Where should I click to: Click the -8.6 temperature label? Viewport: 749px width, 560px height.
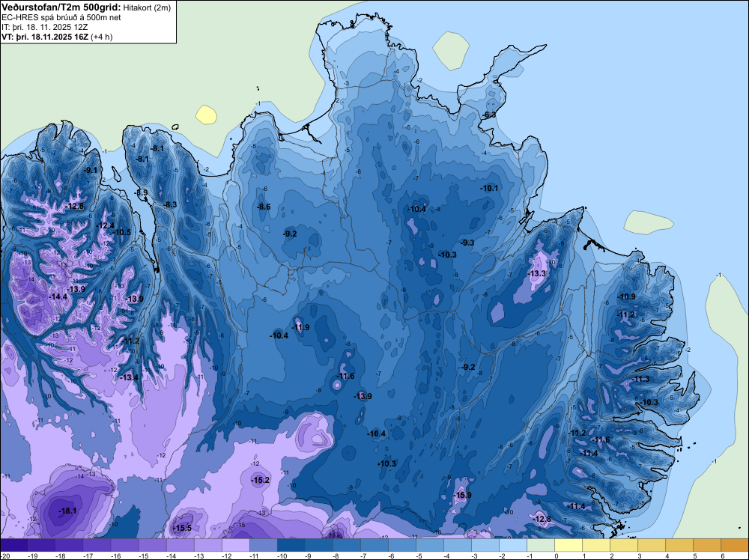(x=264, y=207)
